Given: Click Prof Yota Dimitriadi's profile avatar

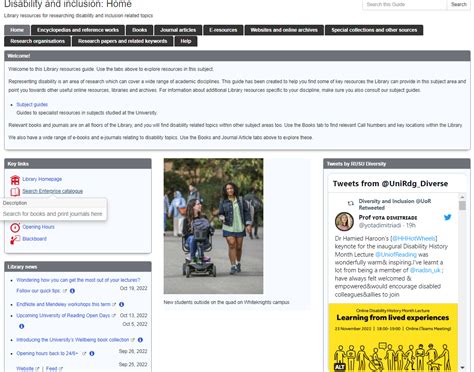Looking at the screenshot, I should pyautogui.click(x=344, y=221).
